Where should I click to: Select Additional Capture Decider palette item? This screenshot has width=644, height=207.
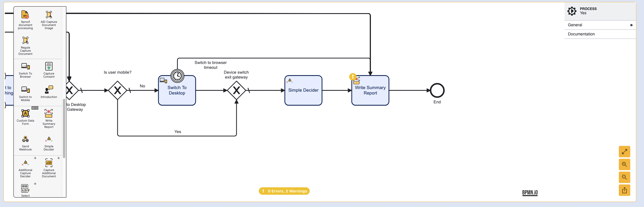click(25, 168)
